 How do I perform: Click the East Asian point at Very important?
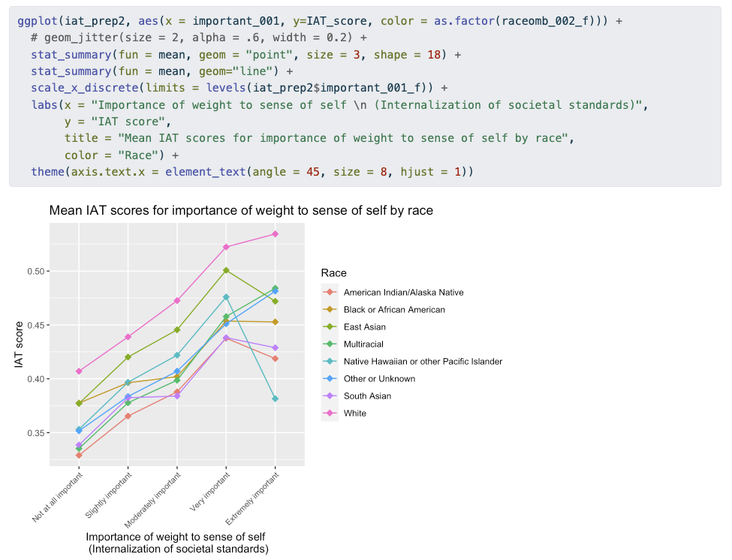tap(226, 270)
